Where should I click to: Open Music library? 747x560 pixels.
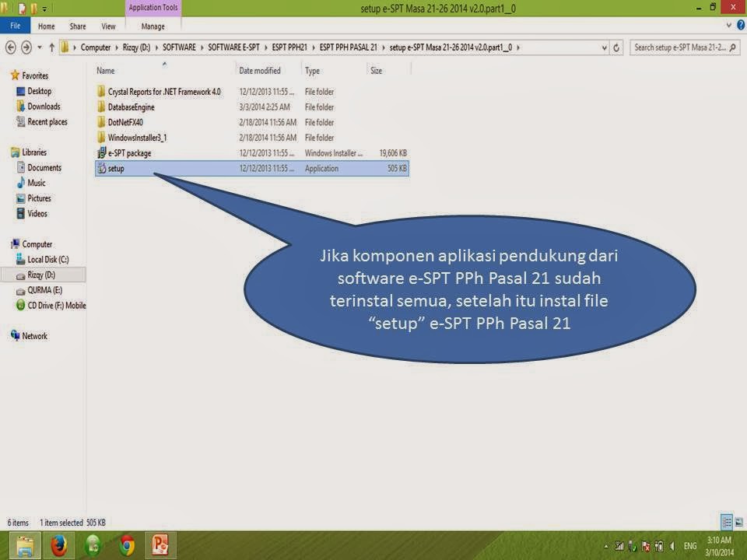(x=37, y=182)
